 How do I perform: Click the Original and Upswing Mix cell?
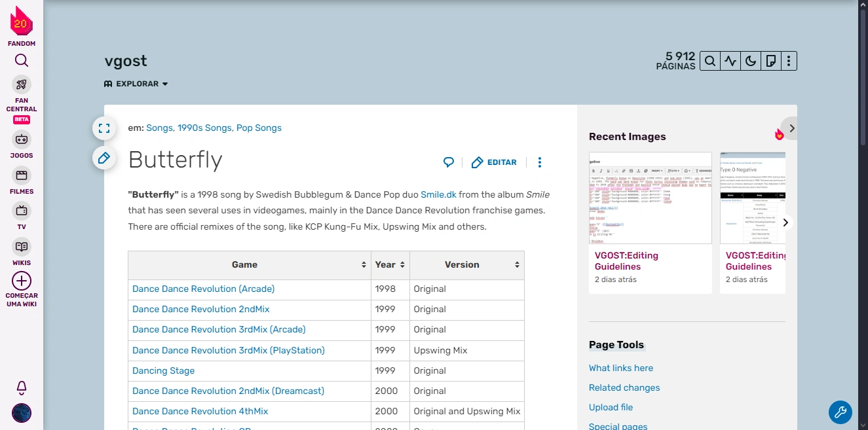tap(467, 411)
